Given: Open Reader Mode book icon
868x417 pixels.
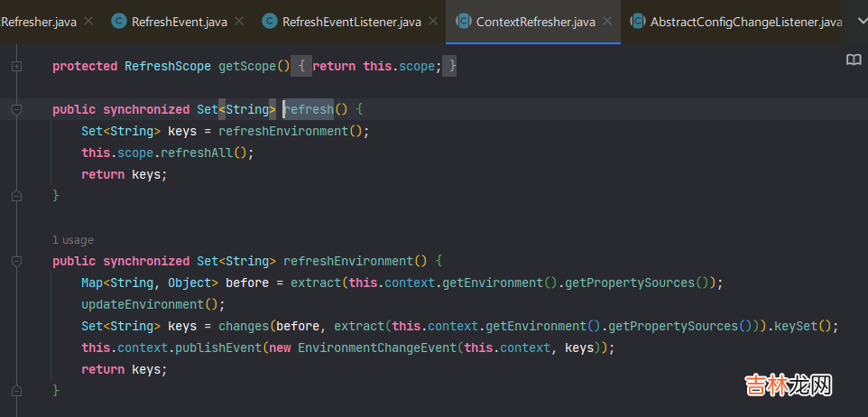Looking at the screenshot, I should point(853,60).
